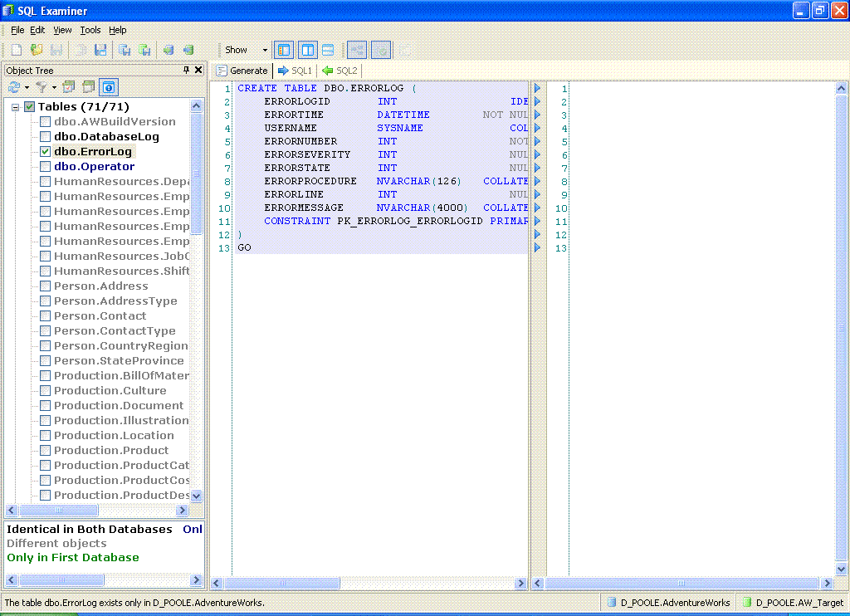Viewport: 850px width, 616px height.
Task: Open the Tools menu
Action: [x=90, y=30]
